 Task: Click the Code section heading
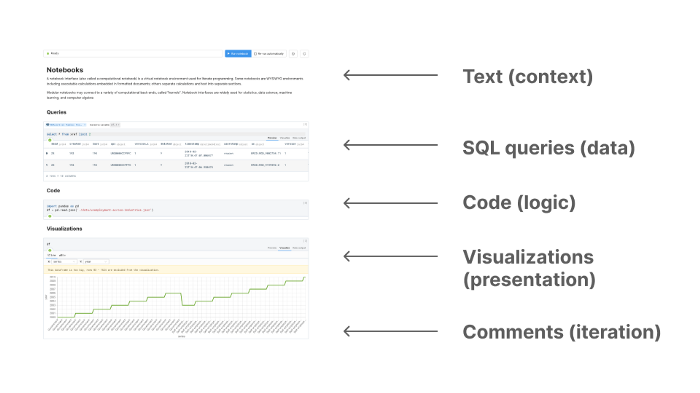[x=53, y=190]
